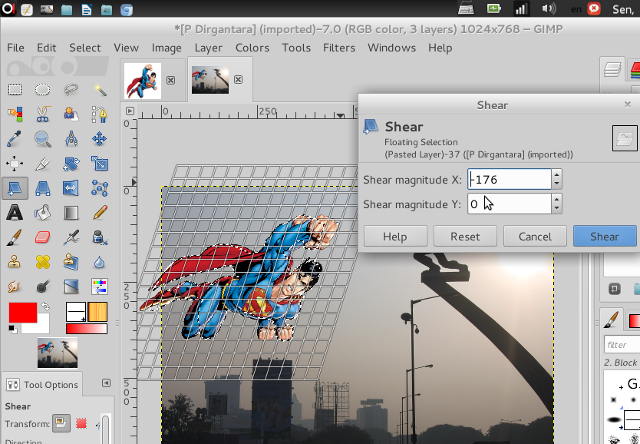Open the active red-to-white gradient swatch
The width and height of the screenshot is (640, 444).
point(87,329)
